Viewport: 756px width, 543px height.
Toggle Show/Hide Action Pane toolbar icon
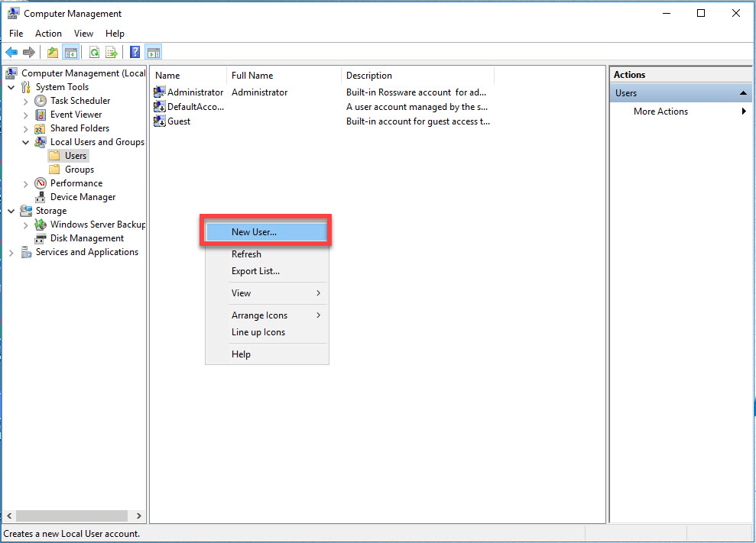tap(153, 52)
